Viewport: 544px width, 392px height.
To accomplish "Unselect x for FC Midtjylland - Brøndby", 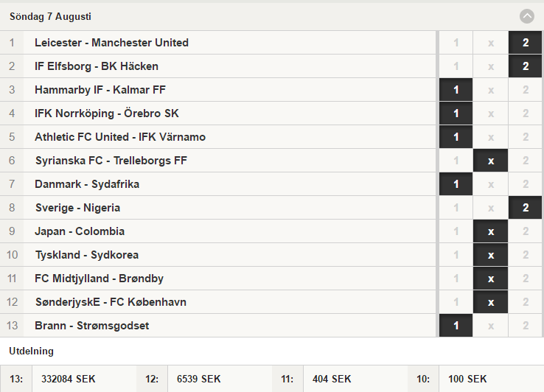I will [491, 279].
